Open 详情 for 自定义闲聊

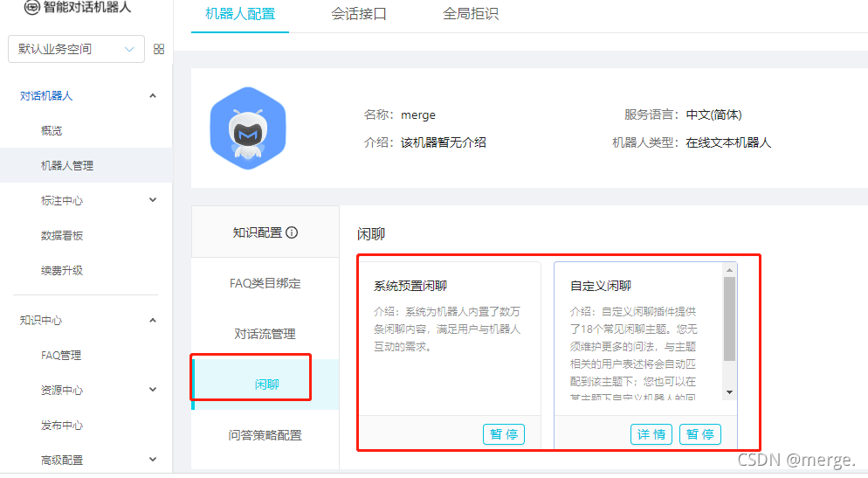651,434
